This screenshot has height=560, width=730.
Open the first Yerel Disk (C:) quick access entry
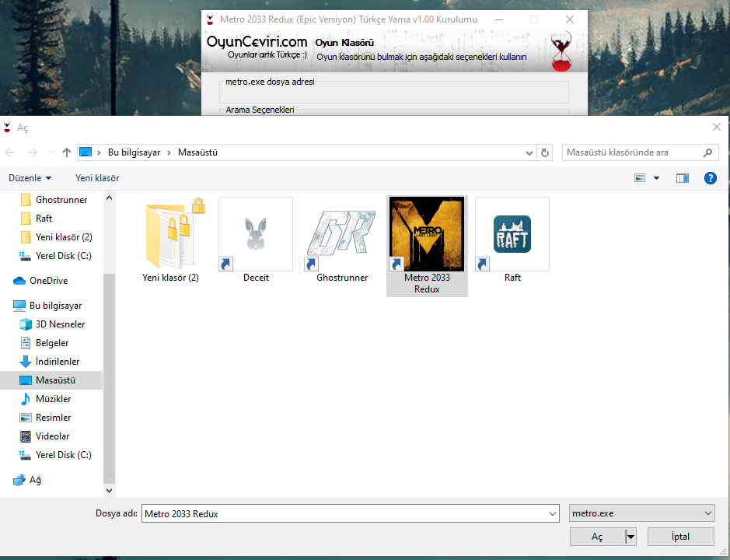55,255
